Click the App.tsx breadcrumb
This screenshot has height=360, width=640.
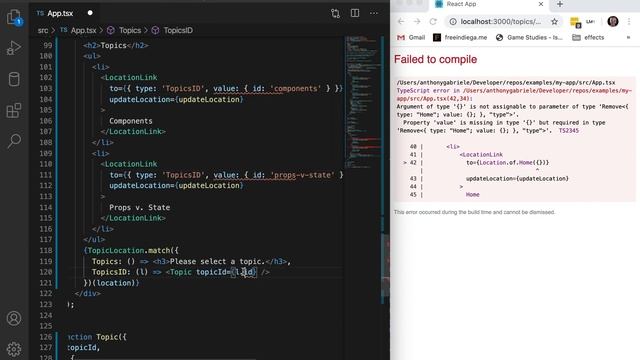(83, 30)
